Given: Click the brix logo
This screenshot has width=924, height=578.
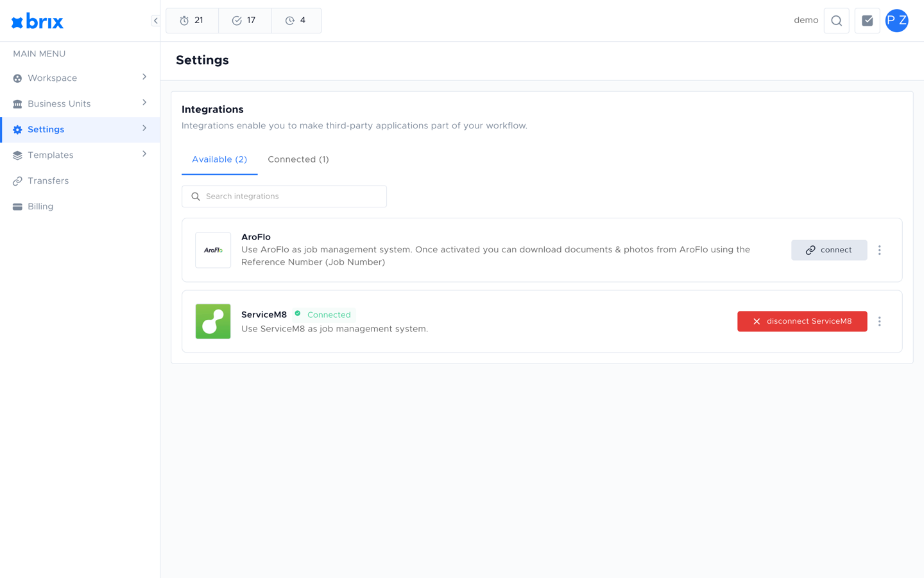Looking at the screenshot, I should 37,21.
